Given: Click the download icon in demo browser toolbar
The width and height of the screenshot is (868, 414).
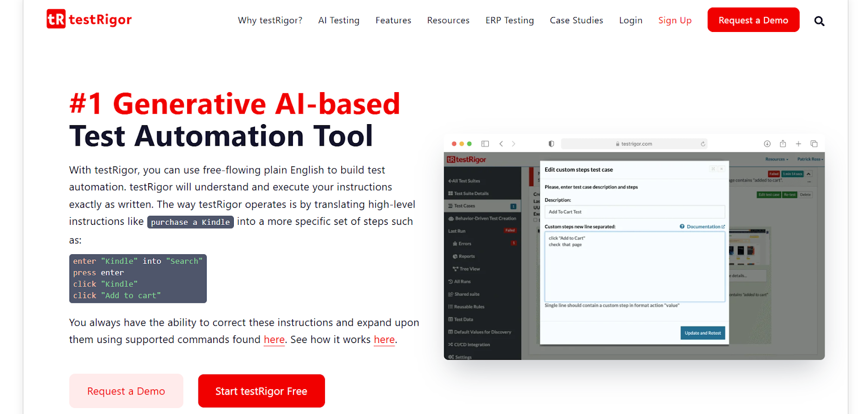Looking at the screenshot, I should tap(767, 144).
